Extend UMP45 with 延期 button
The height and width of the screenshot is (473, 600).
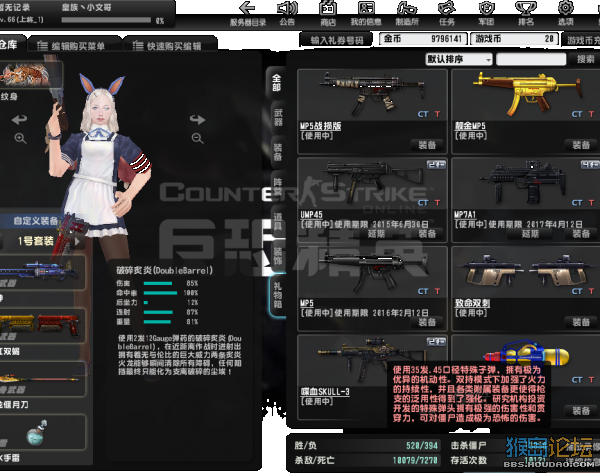tap(376, 233)
